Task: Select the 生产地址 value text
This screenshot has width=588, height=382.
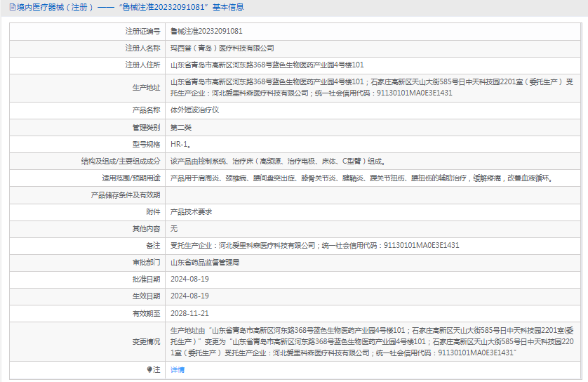Action: point(372,88)
